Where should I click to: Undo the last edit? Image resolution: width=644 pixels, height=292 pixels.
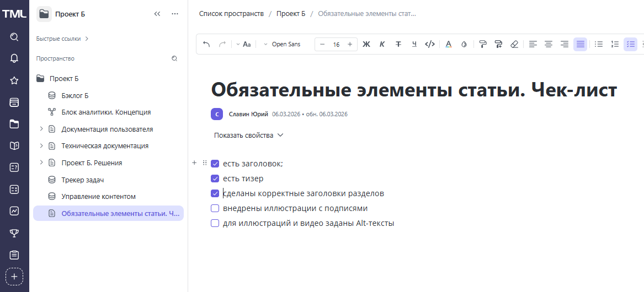click(x=206, y=44)
